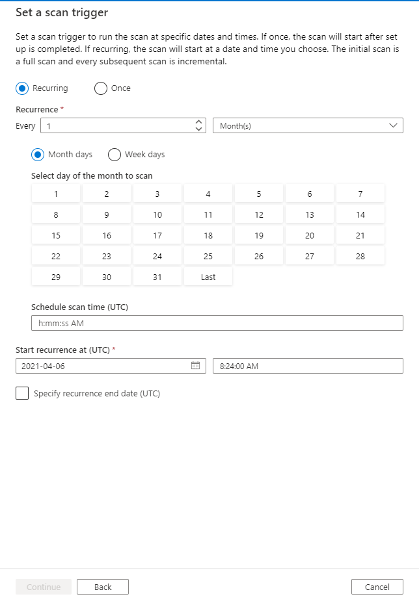Choose the Week days radio option
Screen dimensions: 420x604
click(114, 154)
